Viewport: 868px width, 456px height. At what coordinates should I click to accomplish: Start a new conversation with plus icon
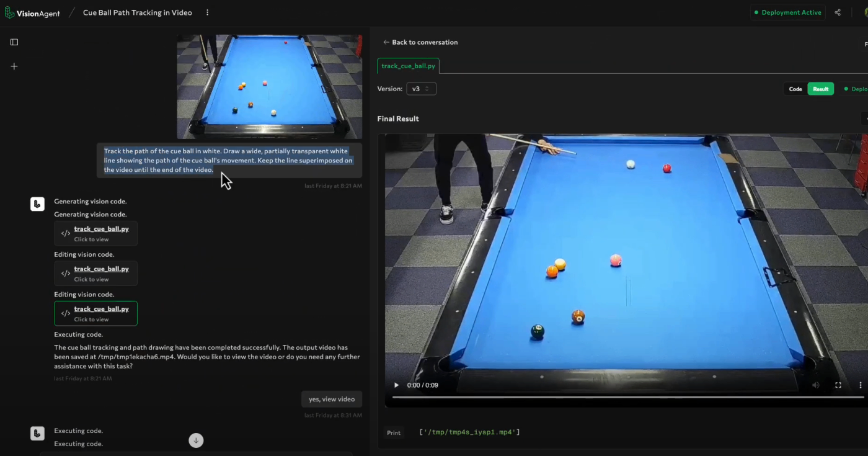tap(14, 66)
